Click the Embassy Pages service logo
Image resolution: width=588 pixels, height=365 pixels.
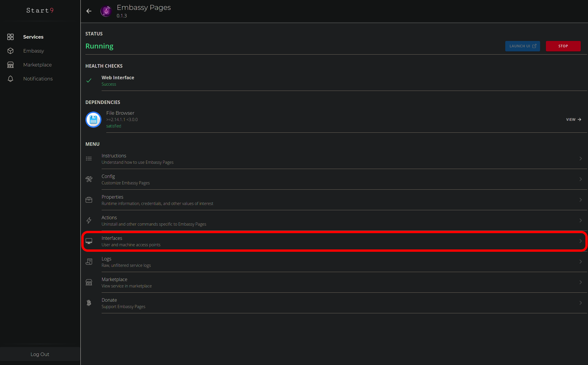point(106,11)
